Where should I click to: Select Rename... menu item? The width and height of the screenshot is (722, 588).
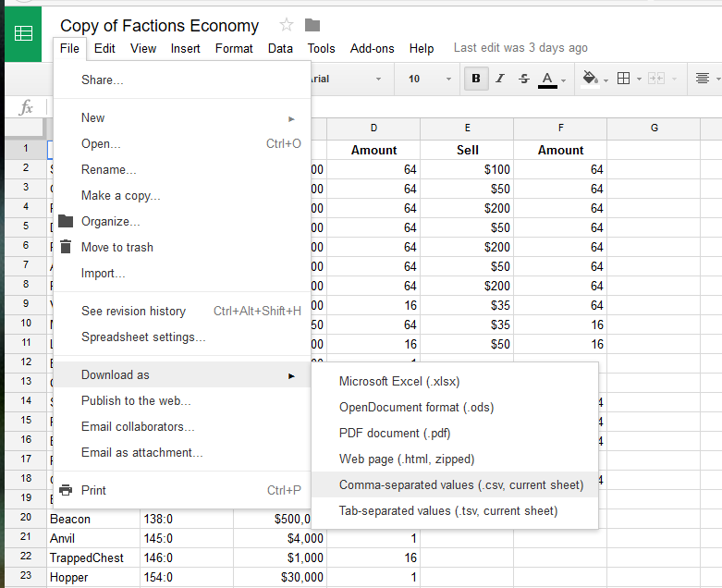[182, 169]
